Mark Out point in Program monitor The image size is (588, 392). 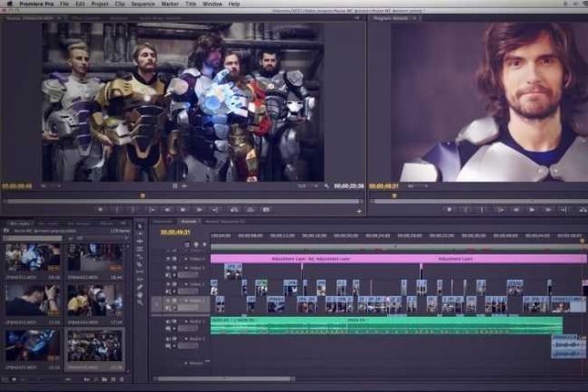tap(483, 209)
